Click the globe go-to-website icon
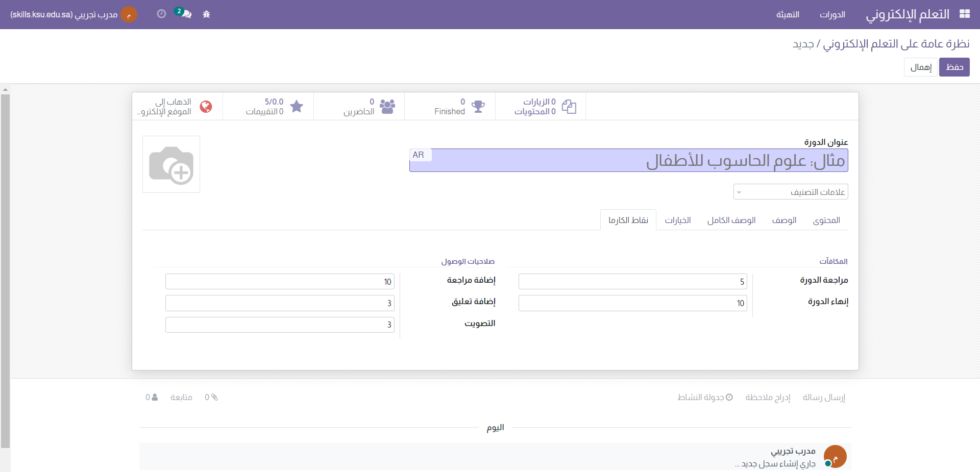Screen dimensions: 980x472 [206, 107]
